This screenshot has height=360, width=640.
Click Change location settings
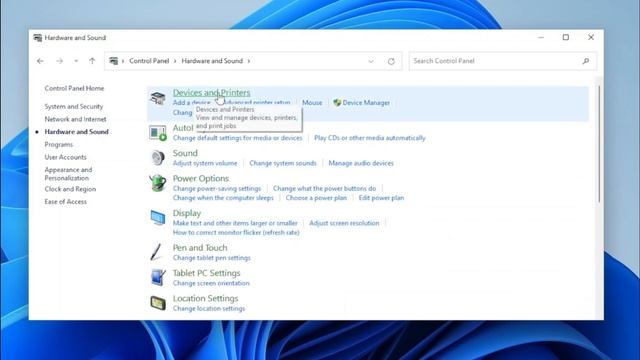pos(209,308)
